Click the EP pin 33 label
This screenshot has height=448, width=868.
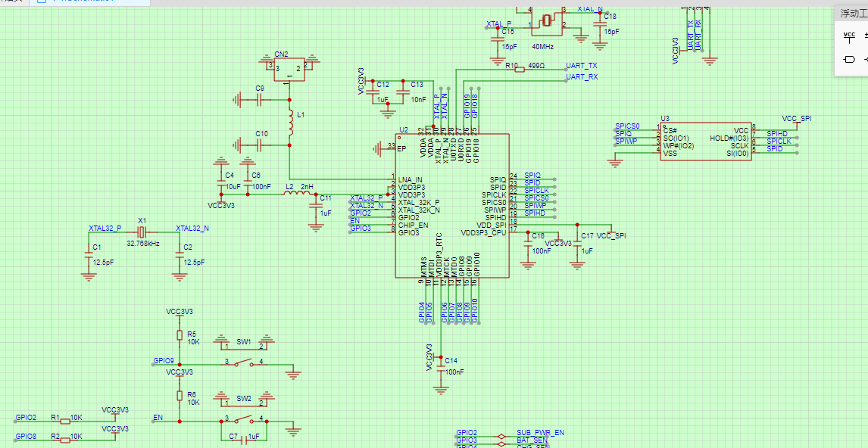pyautogui.click(x=402, y=149)
